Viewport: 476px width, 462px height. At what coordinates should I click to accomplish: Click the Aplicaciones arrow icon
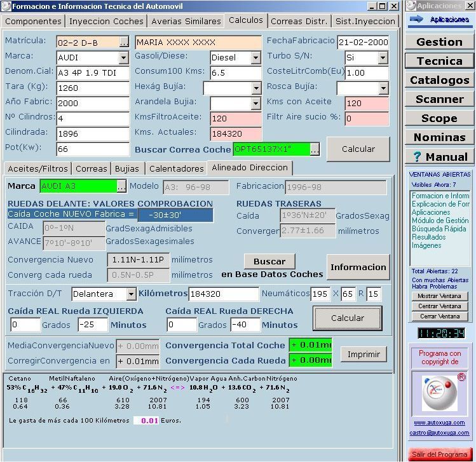point(416,20)
